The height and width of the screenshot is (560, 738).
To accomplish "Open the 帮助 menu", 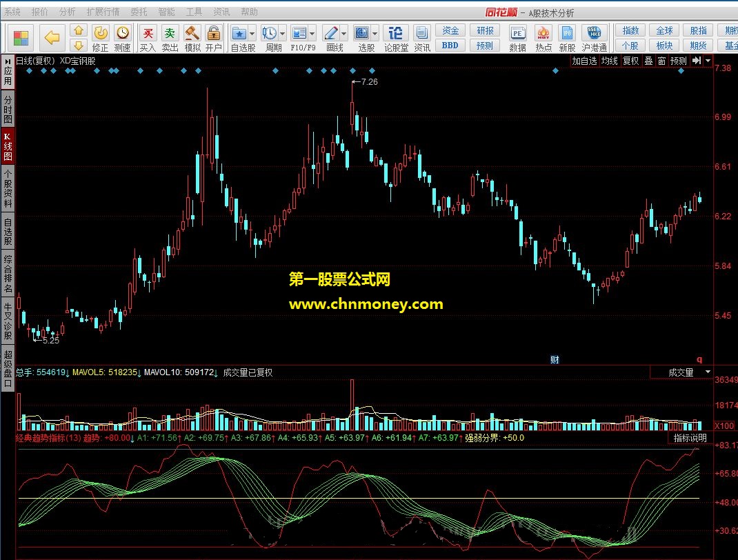I will click(x=249, y=12).
